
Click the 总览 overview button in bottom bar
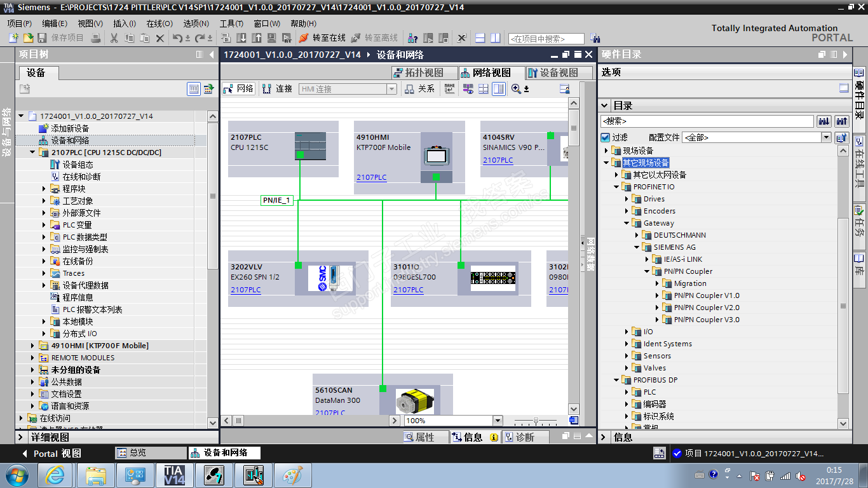[x=150, y=452]
